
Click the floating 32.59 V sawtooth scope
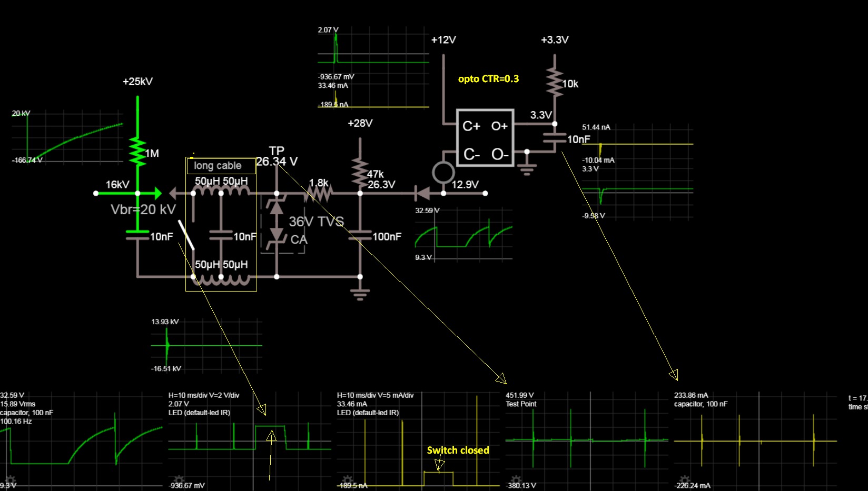pyautogui.click(x=463, y=234)
